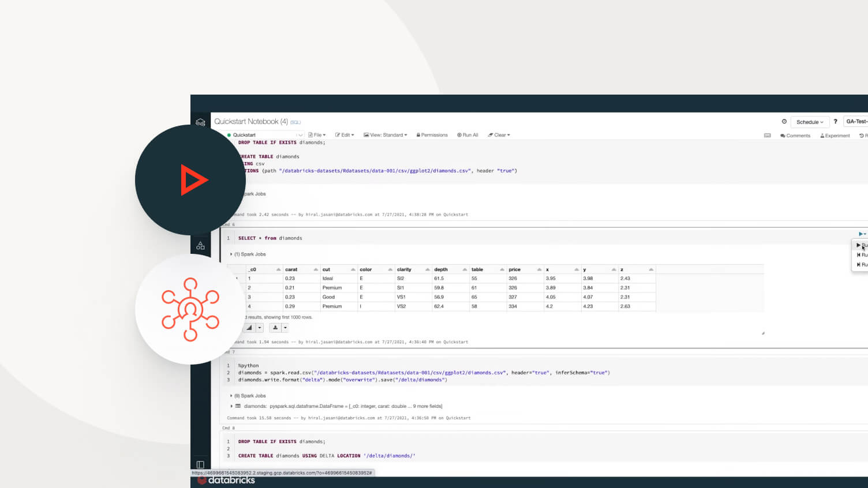
Task: Sort by the color column header
Action: pyautogui.click(x=376, y=269)
